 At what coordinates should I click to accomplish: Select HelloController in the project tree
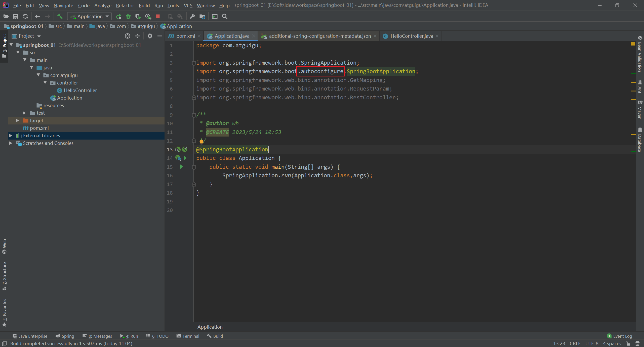point(80,90)
